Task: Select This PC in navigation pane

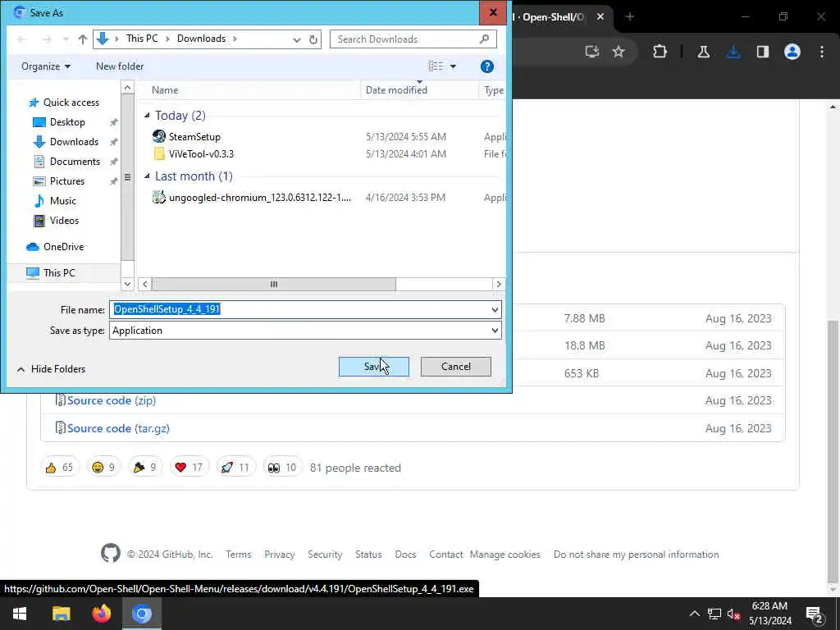Action: click(x=59, y=273)
